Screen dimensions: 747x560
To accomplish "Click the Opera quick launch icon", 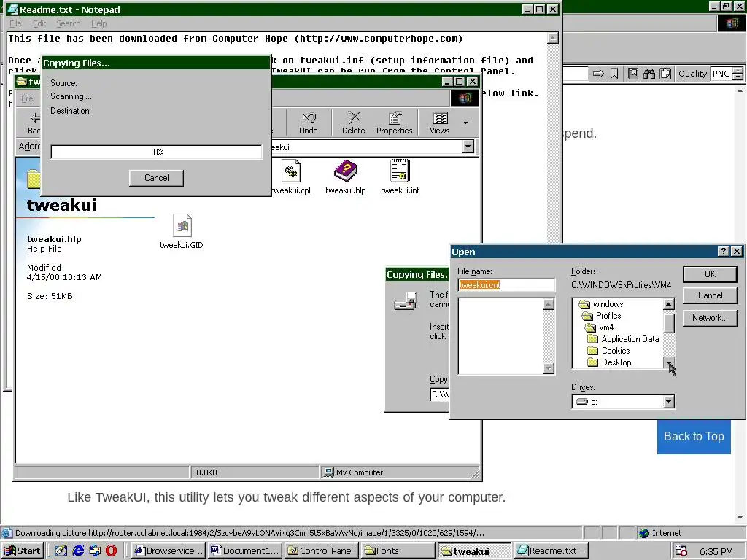I will [111, 551].
